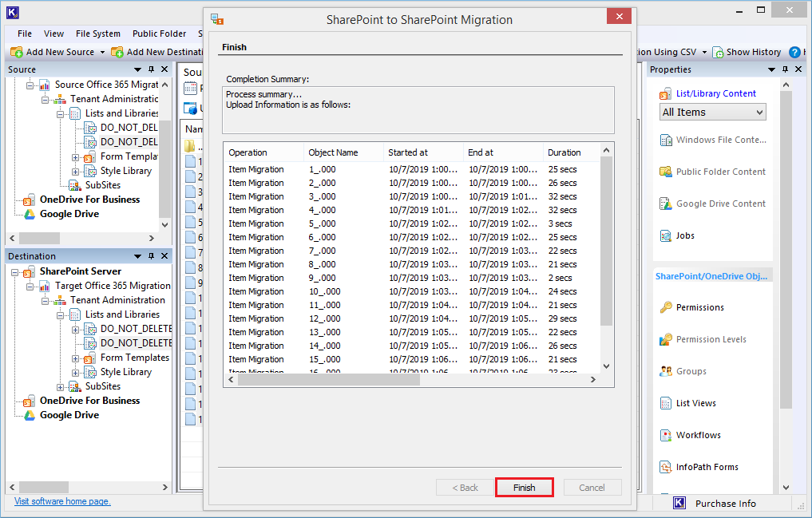Click Add New Destination toolbar icon

pyautogui.click(x=117, y=52)
